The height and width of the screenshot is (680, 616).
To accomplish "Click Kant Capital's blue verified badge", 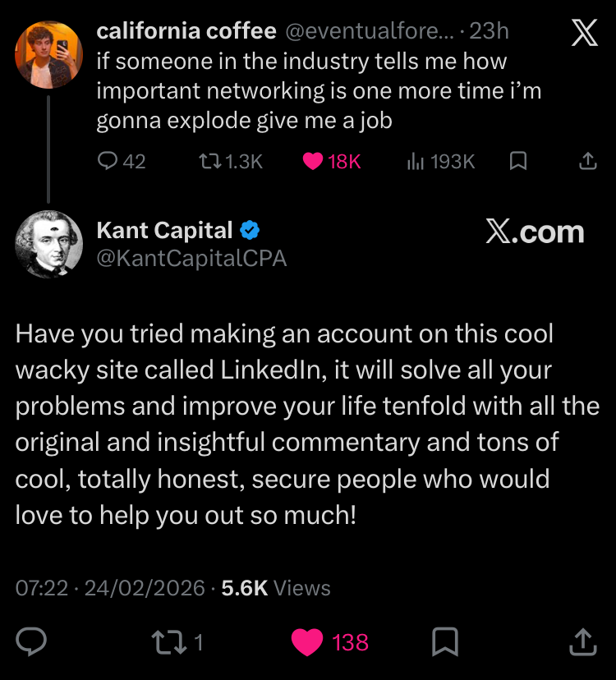I will click(x=250, y=231).
